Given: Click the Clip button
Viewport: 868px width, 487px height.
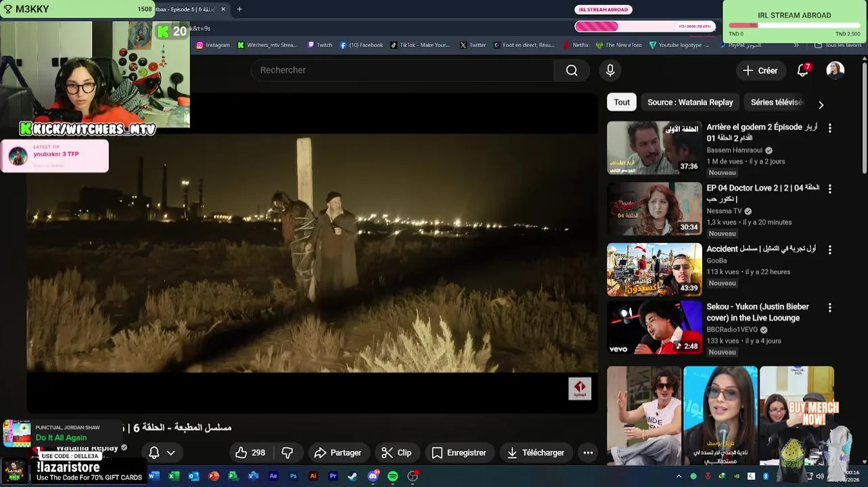Looking at the screenshot, I should point(396,453).
